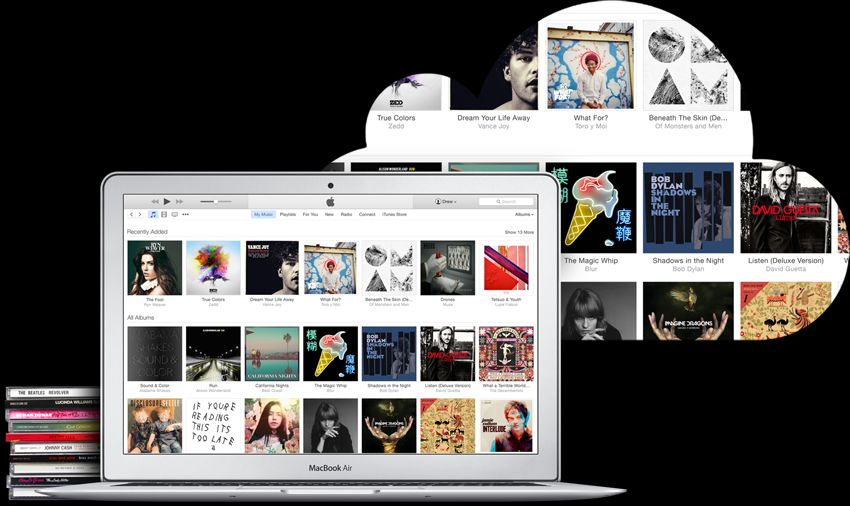The height and width of the screenshot is (506, 850).
Task: Click 'What a Terrible World...' title text
Action: 506,386
